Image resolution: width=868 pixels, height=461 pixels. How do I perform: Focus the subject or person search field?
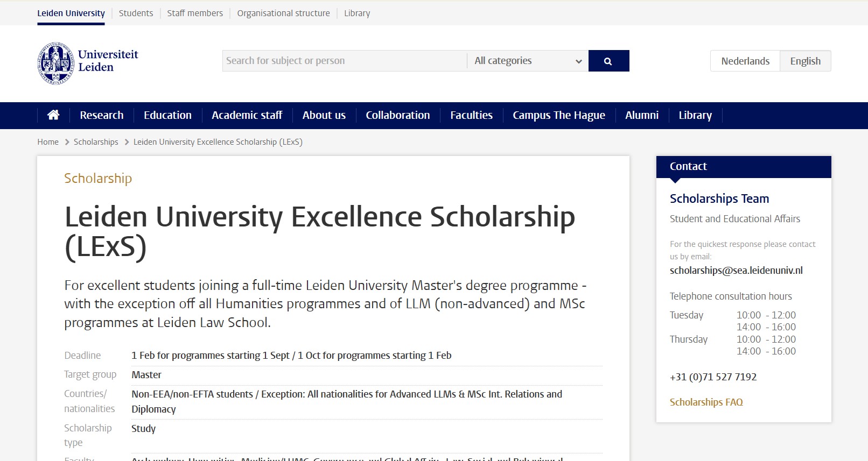click(345, 61)
